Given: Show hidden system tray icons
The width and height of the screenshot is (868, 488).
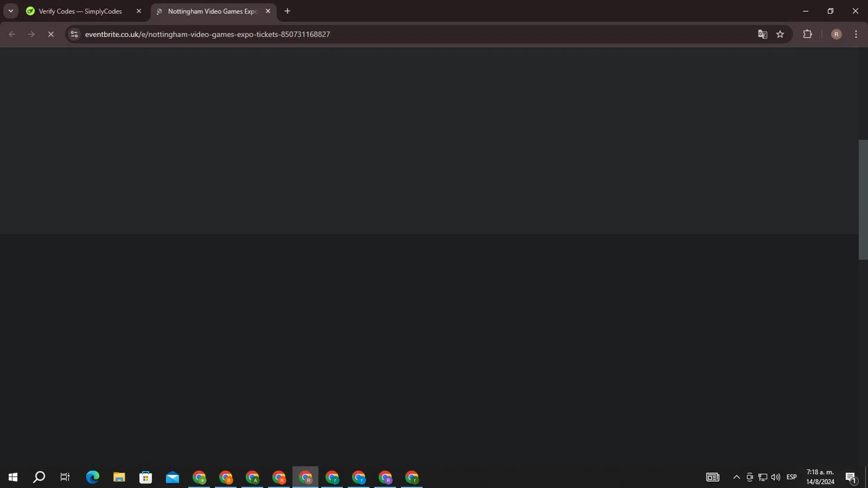Looking at the screenshot, I should point(737,477).
